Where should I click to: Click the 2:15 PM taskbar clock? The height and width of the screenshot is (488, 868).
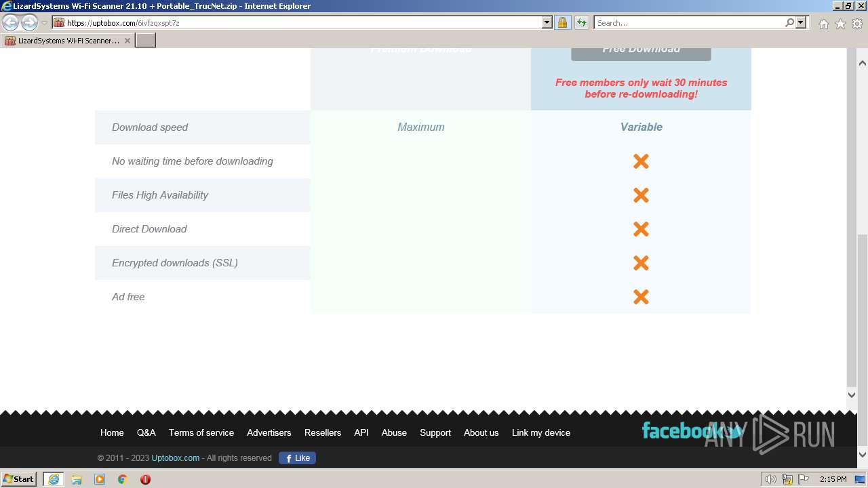point(833,479)
